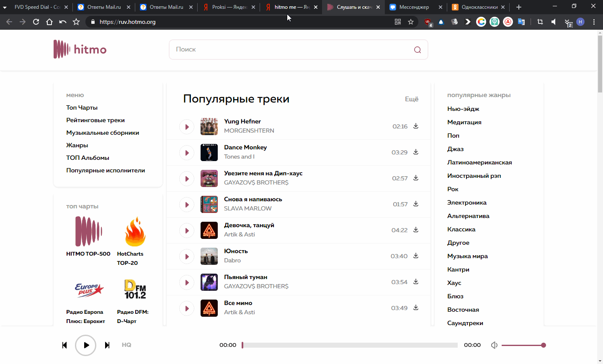
Task: Open the Саундтреки genre
Action: pyautogui.click(x=465, y=323)
